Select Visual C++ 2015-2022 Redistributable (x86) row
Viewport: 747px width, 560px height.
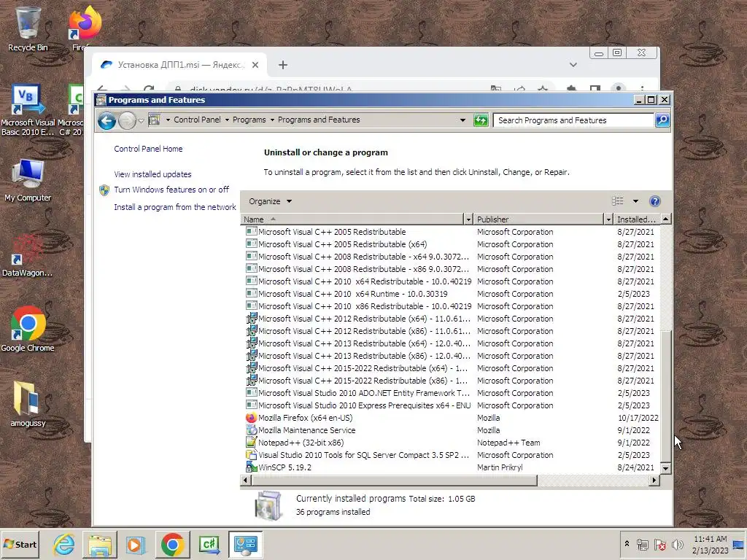coord(451,381)
